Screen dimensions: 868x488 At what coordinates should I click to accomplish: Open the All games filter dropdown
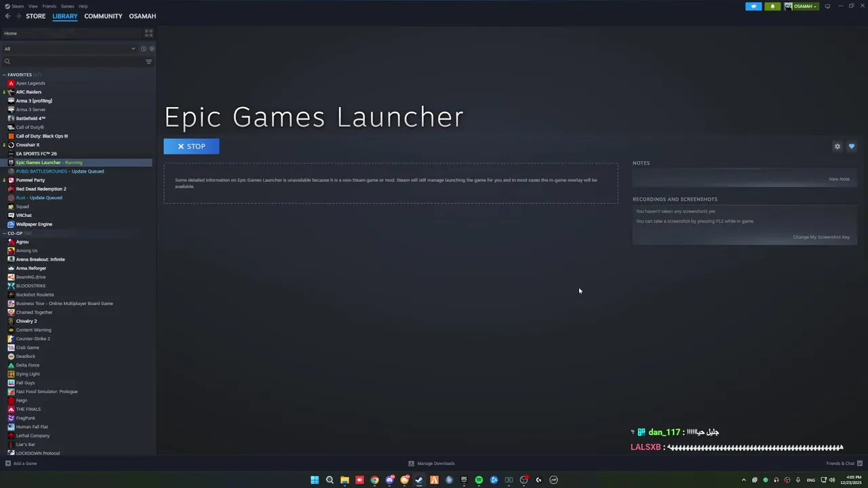[69, 49]
